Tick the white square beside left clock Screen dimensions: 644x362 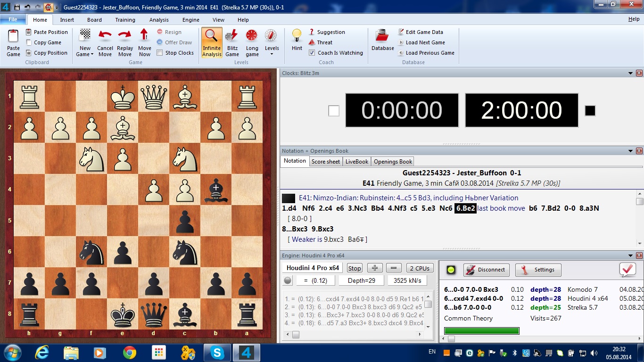[334, 111]
